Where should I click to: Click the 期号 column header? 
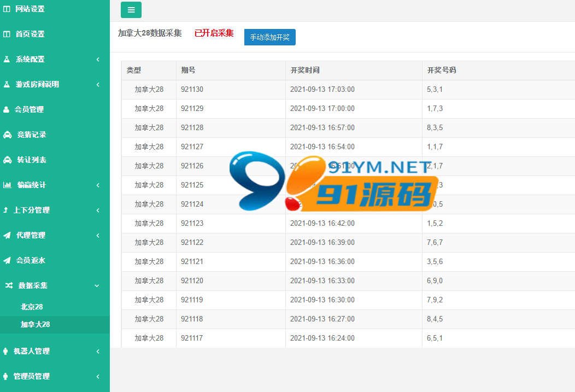[x=188, y=70]
